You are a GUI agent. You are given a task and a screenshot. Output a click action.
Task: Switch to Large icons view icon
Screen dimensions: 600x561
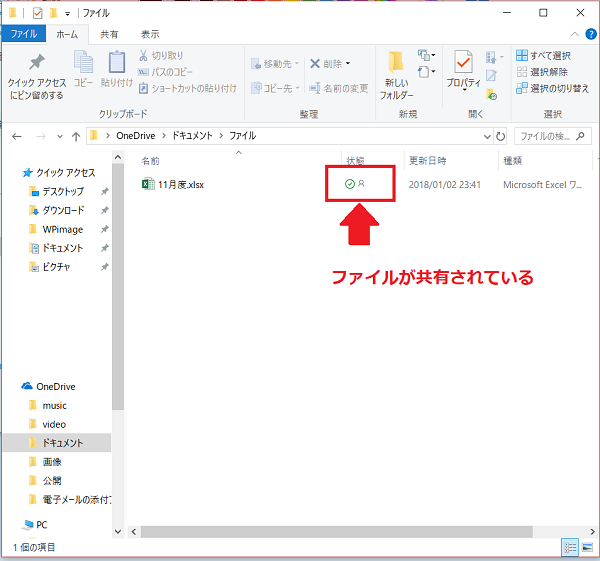(587, 548)
